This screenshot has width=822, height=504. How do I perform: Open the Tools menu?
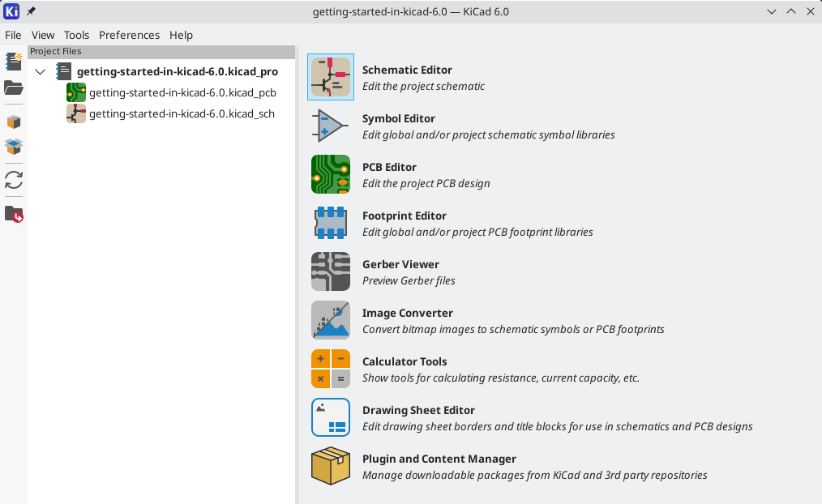pos(76,35)
